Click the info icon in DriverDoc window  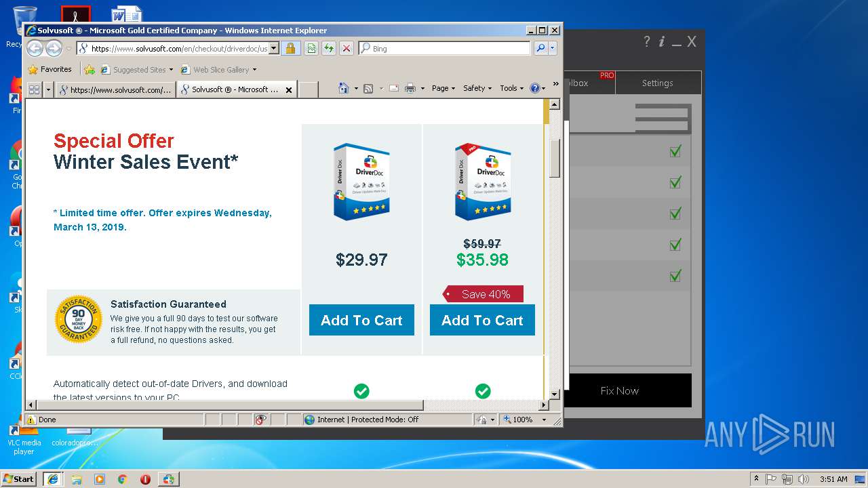click(662, 41)
